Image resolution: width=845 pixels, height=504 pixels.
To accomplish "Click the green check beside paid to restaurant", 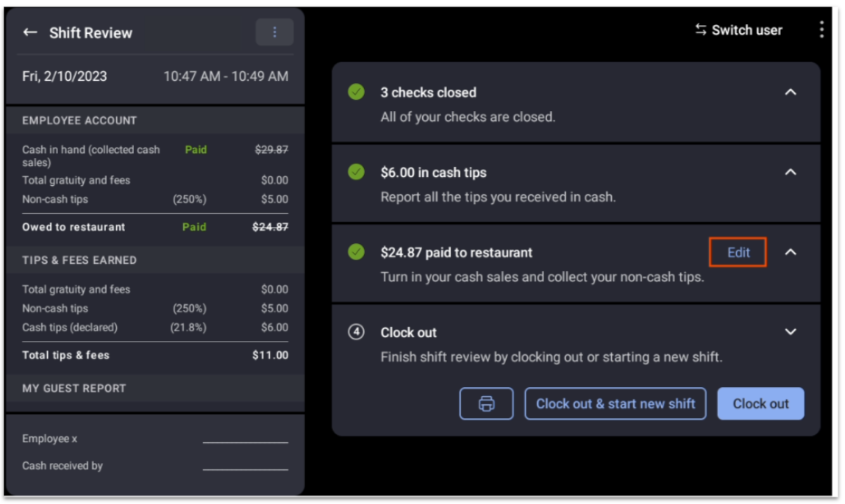I will 356,252.
